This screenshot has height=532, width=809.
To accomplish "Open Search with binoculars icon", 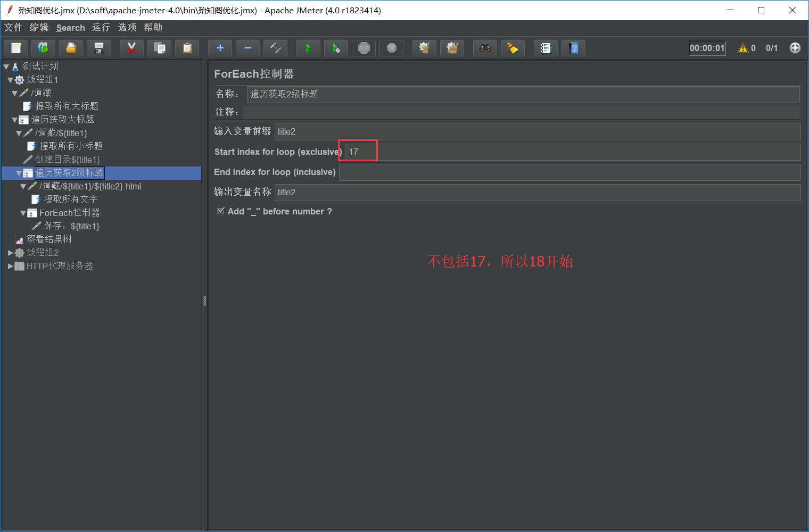I will click(485, 48).
